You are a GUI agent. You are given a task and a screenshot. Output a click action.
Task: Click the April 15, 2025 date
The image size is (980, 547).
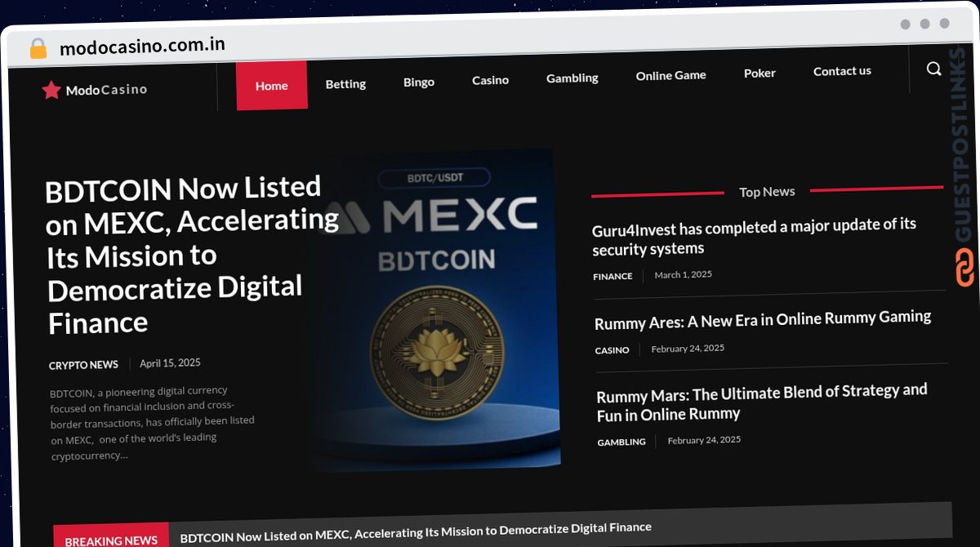(170, 362)
